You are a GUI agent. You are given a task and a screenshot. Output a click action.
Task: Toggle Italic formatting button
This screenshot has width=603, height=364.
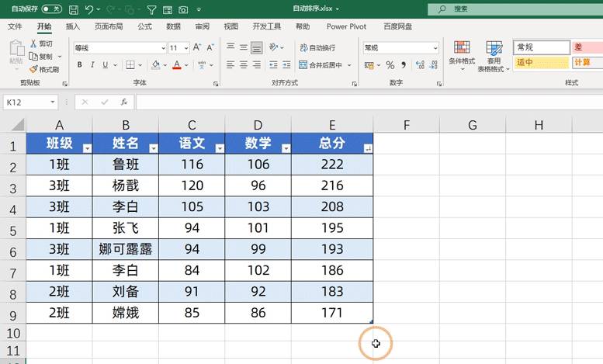point(92,64)
